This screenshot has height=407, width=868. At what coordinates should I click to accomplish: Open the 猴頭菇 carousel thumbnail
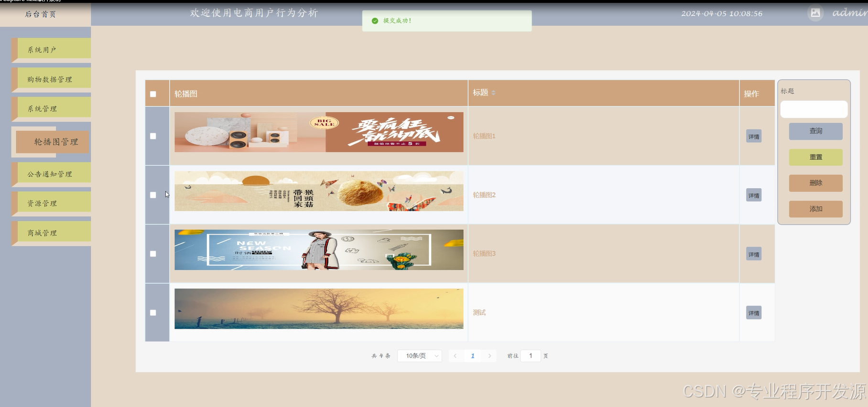(x=319, y=191)
